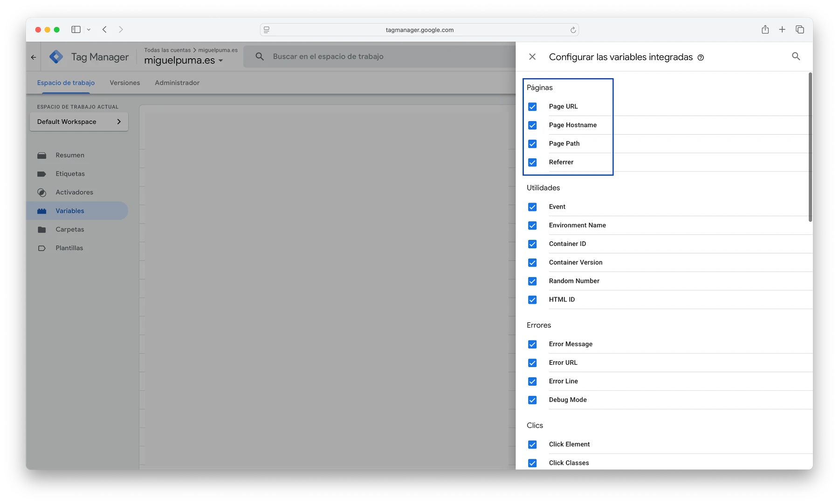Click the Safari share icon
Viewport: 839px width, 504px height.
(765, 30)
